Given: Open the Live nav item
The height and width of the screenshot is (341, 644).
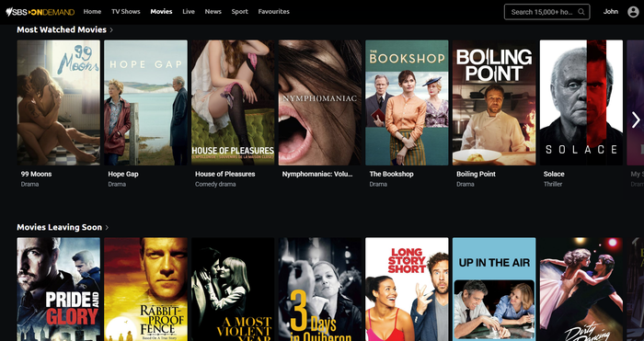Looking at the screenshot, I should click(x=189, y=12).
